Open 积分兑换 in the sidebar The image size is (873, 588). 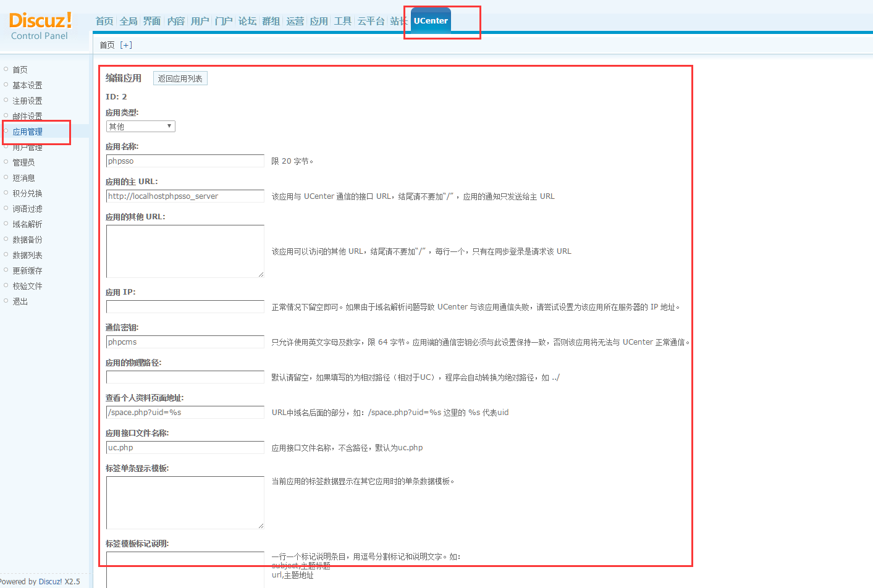27,193
